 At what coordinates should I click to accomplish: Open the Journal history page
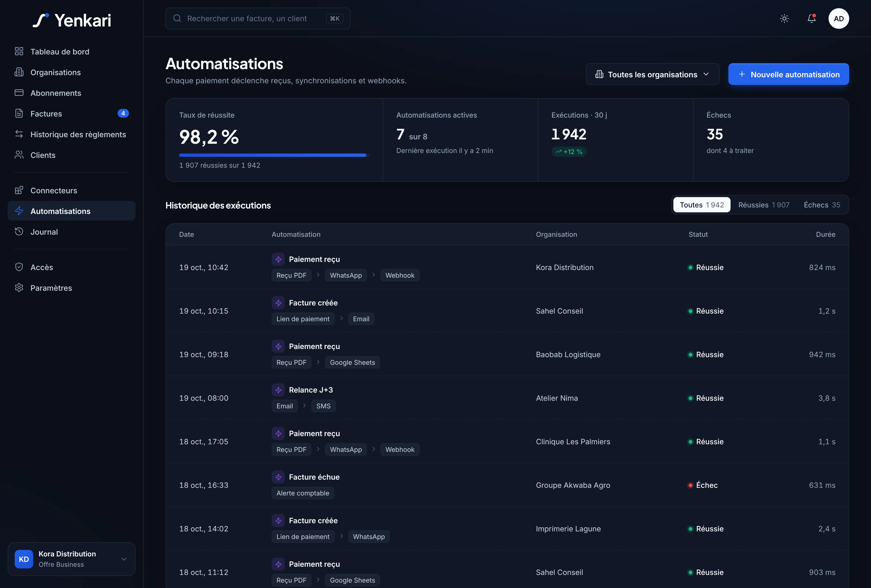click(x=71, y=232)
